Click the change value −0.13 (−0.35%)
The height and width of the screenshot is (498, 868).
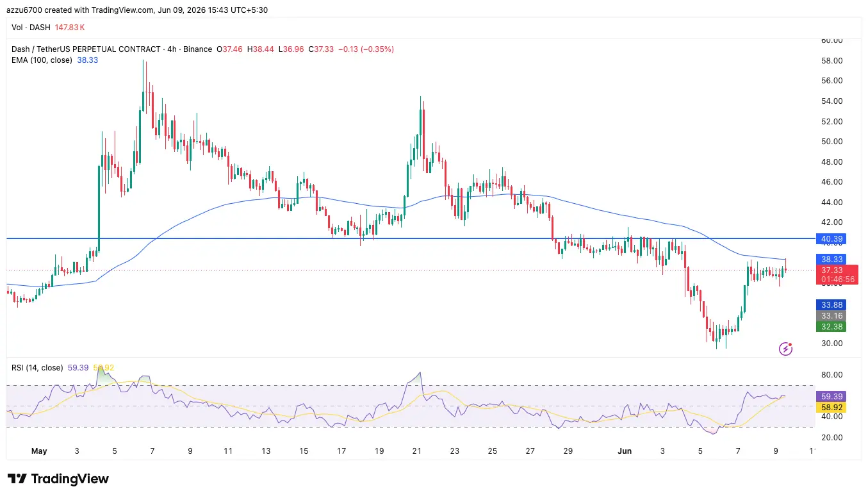pos(366,49)
